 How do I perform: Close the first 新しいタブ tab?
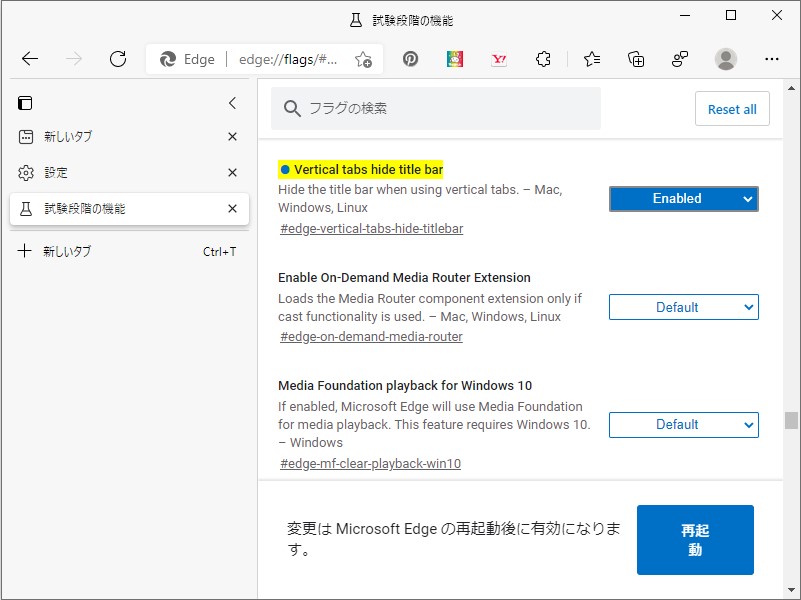(x=232, y=137)
